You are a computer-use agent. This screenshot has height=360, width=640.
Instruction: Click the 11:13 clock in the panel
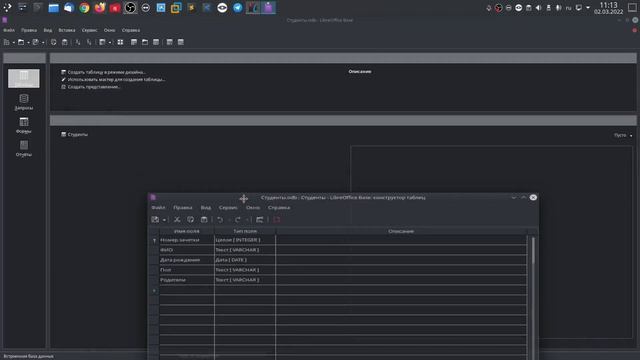(x=609, y=5)
